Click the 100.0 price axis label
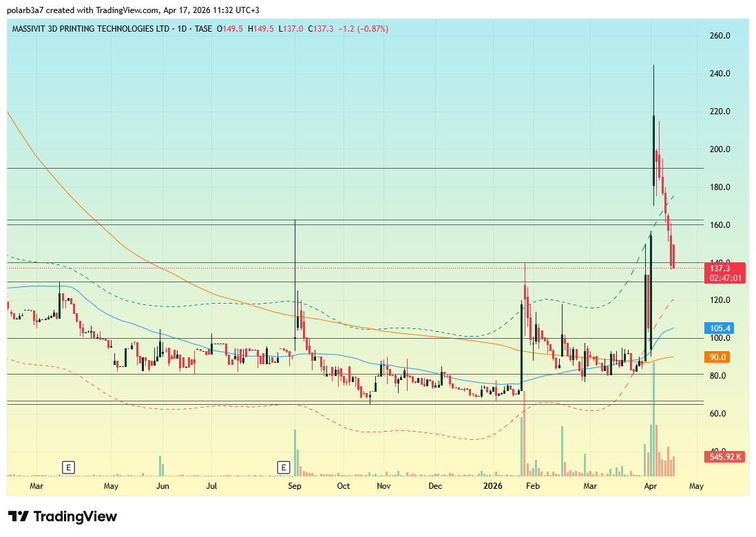This screenshot has width=756, height=537. pyautogui.click(x=720, y=338)
